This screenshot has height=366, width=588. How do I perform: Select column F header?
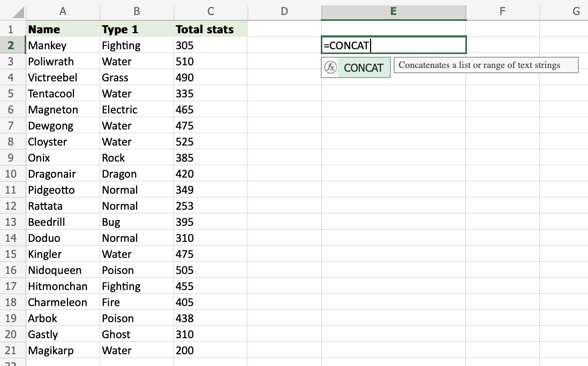502,11
